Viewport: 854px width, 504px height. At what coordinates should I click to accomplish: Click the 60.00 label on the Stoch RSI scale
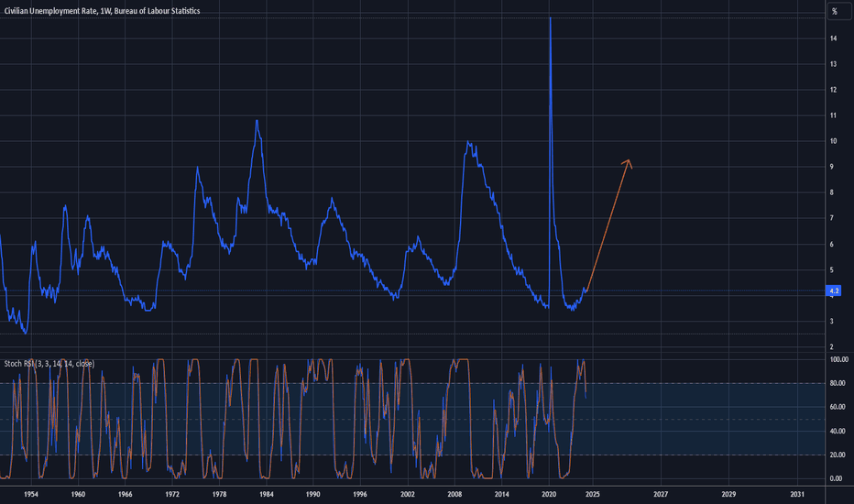838,407
